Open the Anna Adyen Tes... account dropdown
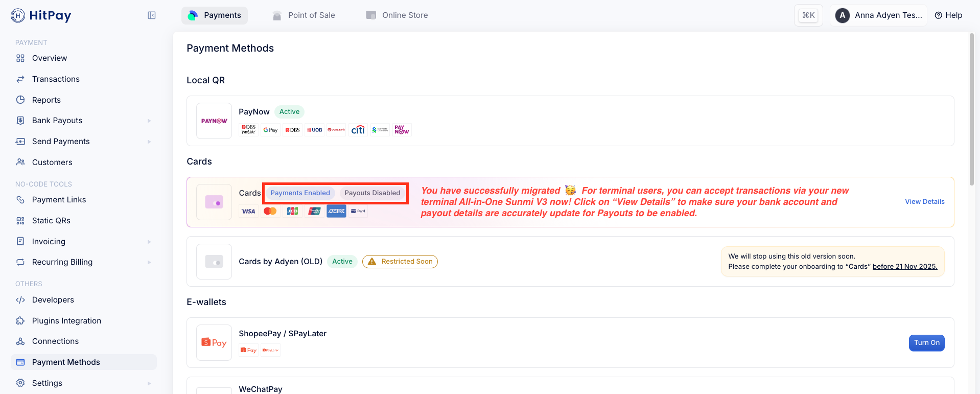Image resolution: width=980 pixels, height=394 pixels. tap(878, 15)
